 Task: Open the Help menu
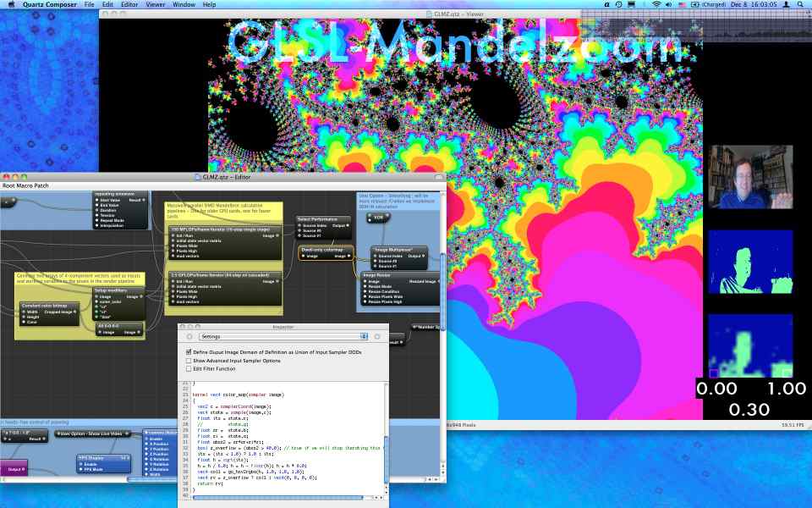(209, 5)
